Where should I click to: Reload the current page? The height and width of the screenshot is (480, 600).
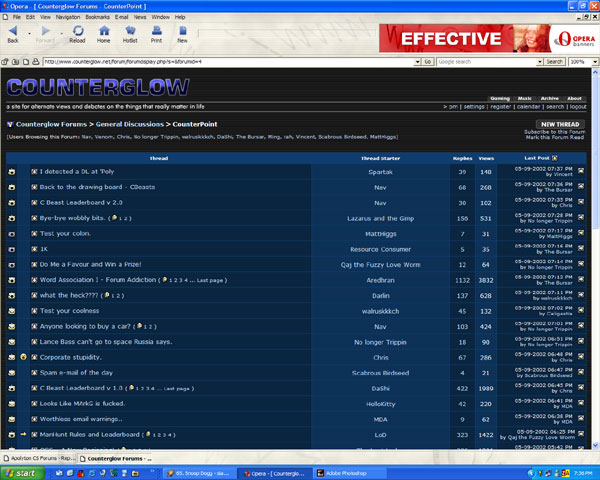77,35
